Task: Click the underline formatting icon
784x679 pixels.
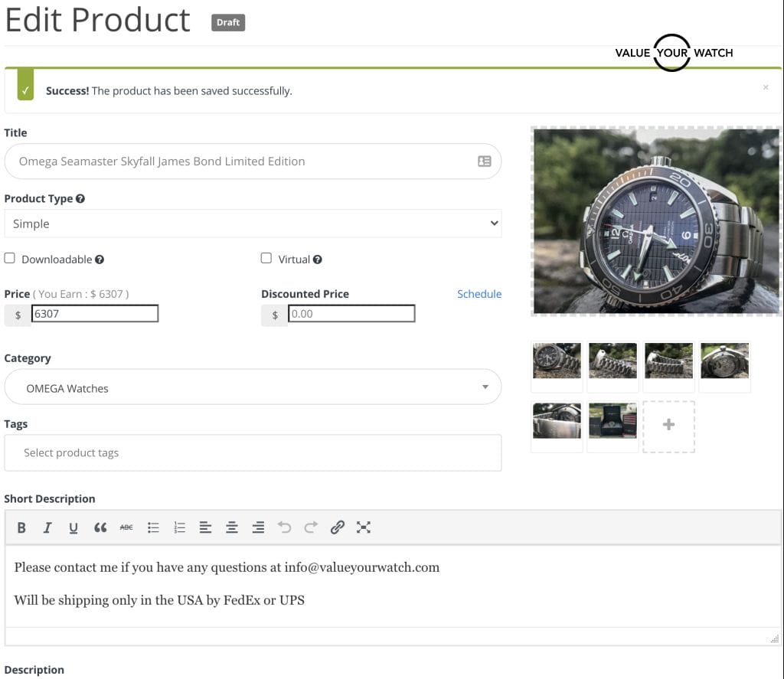Action: 73,527
